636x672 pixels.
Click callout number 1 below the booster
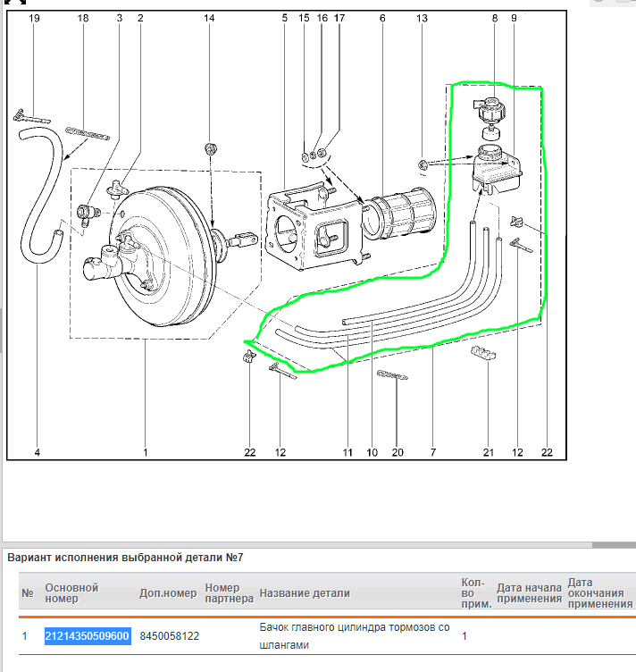click(146, 452)
